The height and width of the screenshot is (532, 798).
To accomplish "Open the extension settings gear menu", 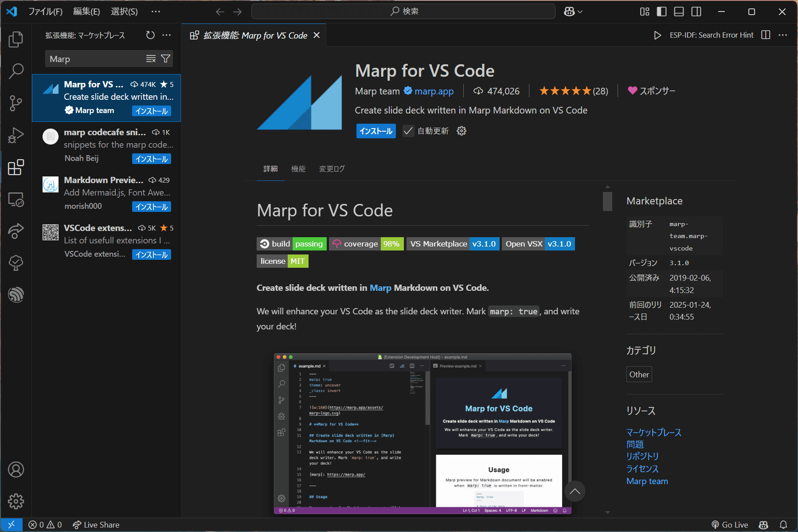I will coord(462,131).
